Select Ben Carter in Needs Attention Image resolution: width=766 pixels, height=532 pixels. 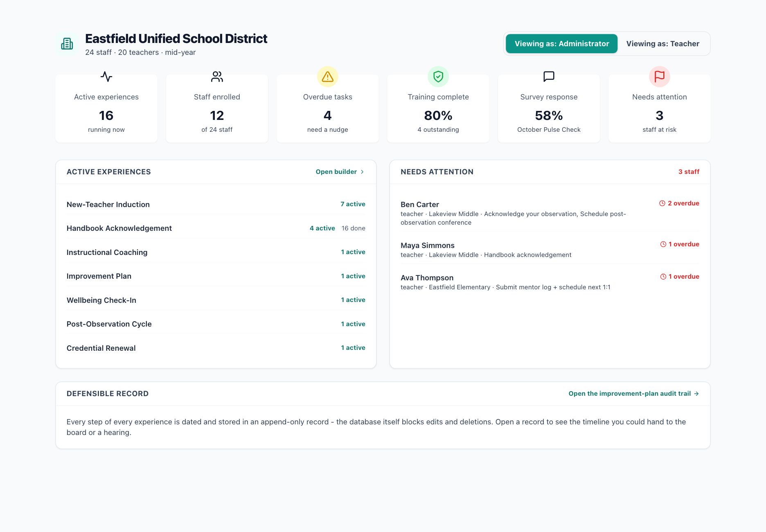(x=550, y=213)
